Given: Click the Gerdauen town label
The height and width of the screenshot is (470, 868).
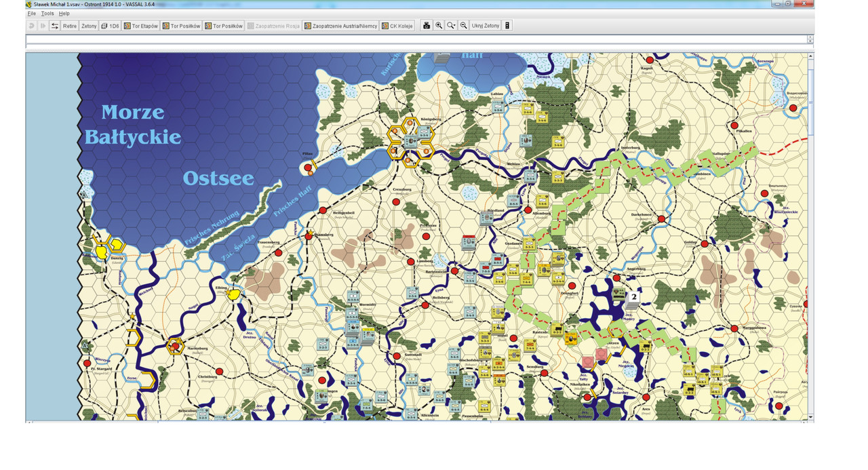Looking at the screenshot, I should pos(512,243).
